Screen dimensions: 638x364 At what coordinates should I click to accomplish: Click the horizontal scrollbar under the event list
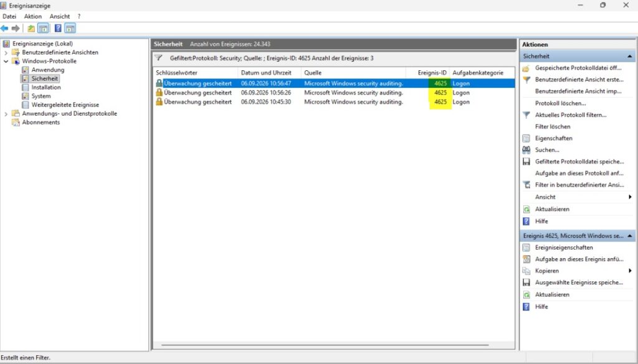pyautogui.click(x=325, y=345)
